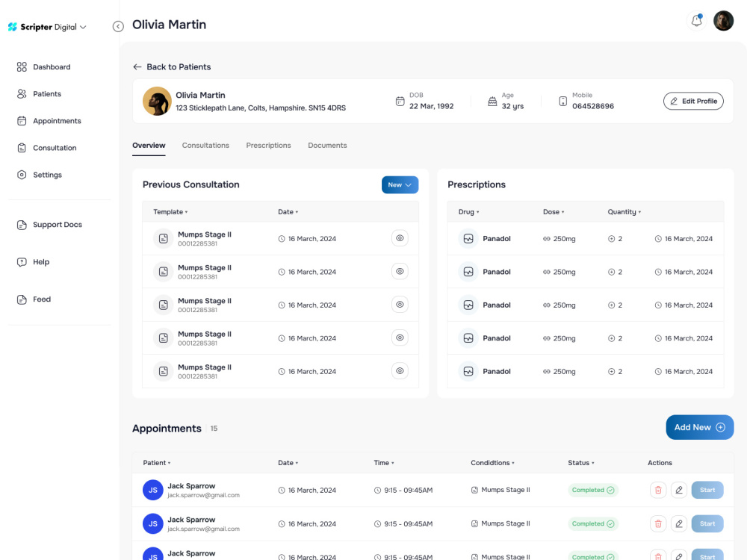This screenshot has height=560, width=747.
Task: Open Help in the sidebar
Action: (33, 262)
